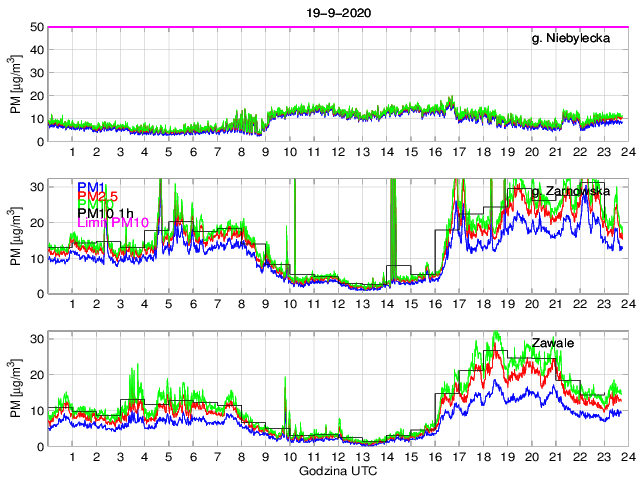The width and height of the screenshot is (640, 480).
Task: Click the 20 tick on the Niebylecka y-axis
Action: [37, 96]
